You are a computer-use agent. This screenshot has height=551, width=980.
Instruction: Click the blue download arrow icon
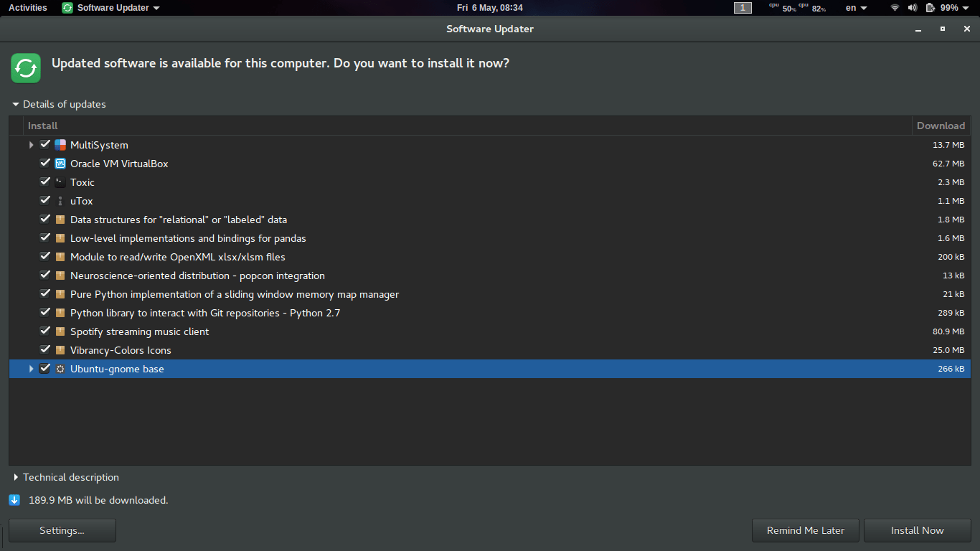click(14, 499)
